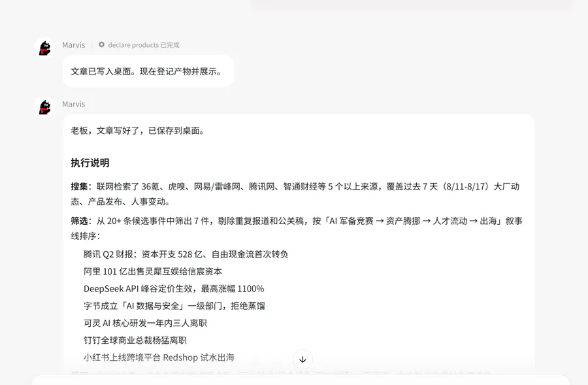The height and width of the screenshot is (385, 588).
Task: Click the gear icon beside 'declare products'
Action: pos(102,44)
